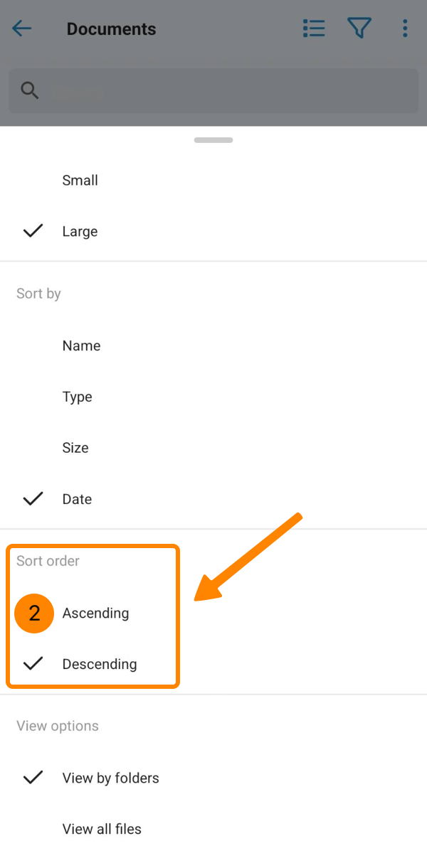Choose Descending sort order
This screenshot has width=427, height=868.
[x=99, y=664]
